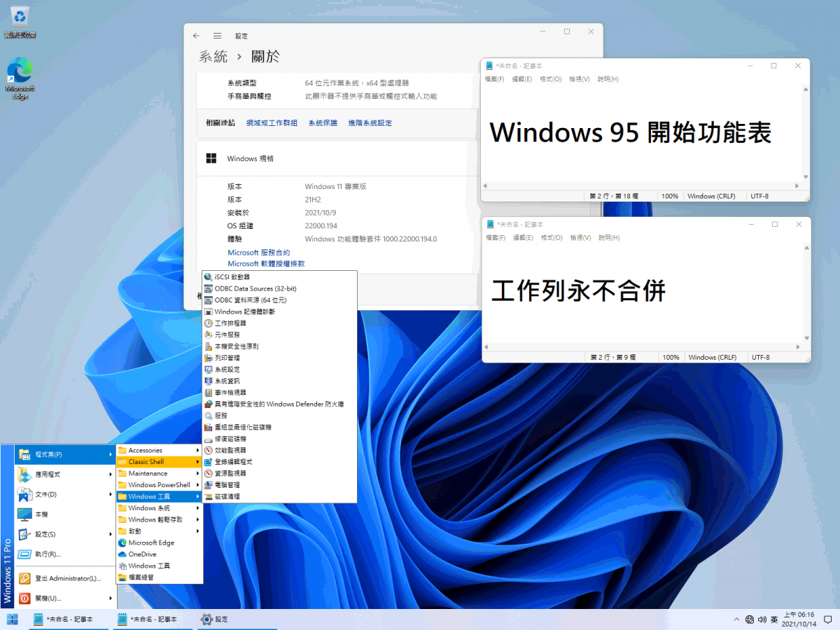Viewport: 840px width, 630px height.
Task: Select 電腦管理 in the tools list
Action: click(279, 484)
